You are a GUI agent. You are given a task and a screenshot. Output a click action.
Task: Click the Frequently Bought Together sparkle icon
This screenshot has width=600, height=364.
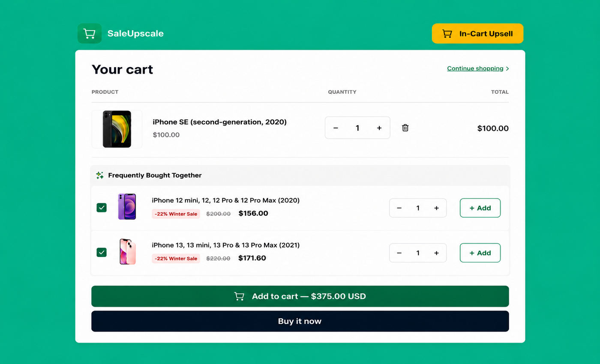[100, 175]
